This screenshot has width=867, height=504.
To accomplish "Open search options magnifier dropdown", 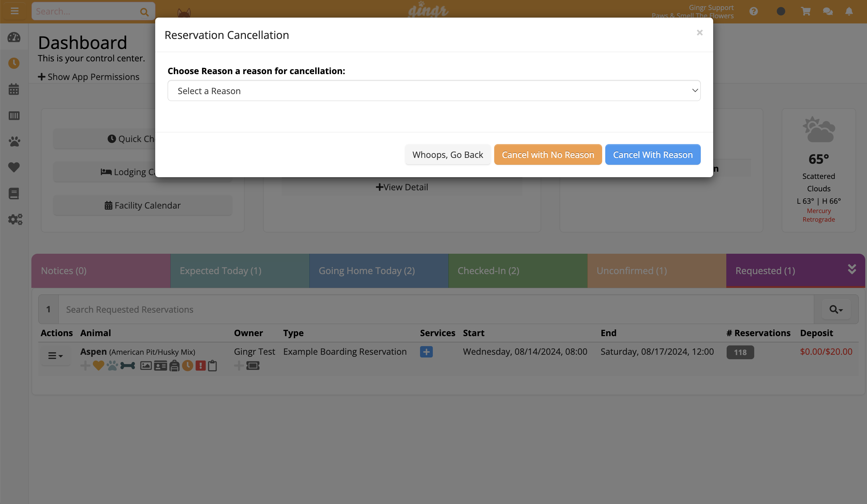I will [836, 310].
